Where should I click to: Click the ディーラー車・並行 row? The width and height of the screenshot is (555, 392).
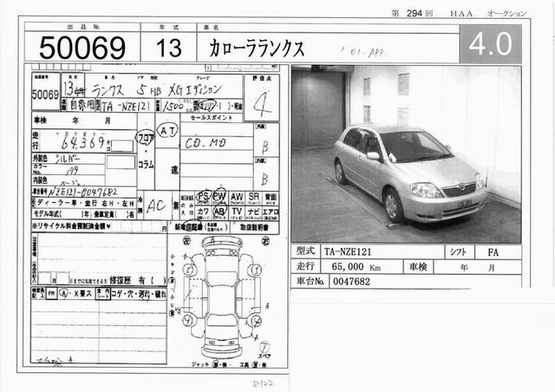point(84,203)
